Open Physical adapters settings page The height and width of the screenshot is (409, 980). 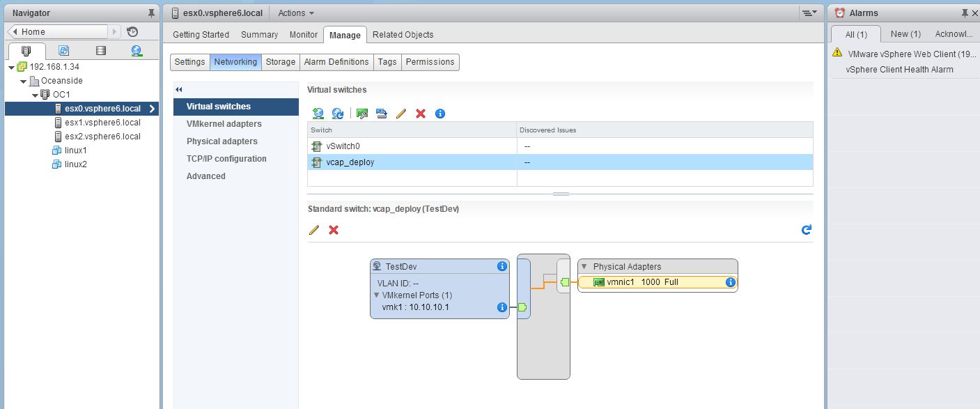[x=221, y=141]
